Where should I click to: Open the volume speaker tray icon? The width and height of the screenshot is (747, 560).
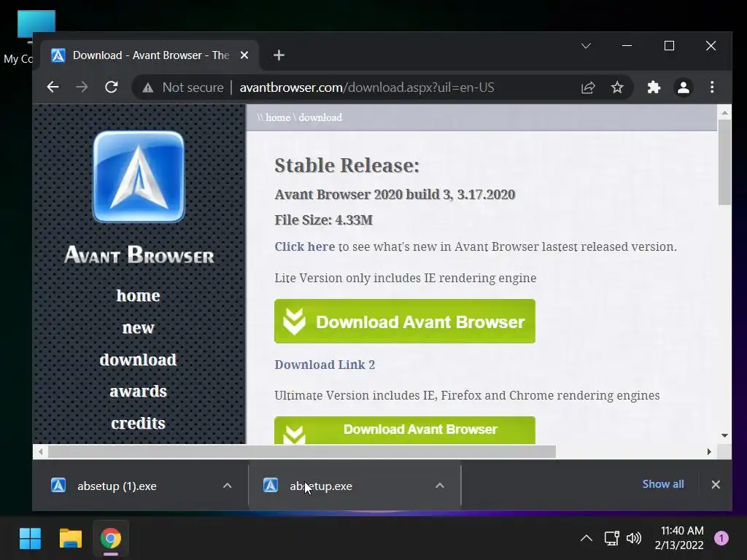coord(634,538)
